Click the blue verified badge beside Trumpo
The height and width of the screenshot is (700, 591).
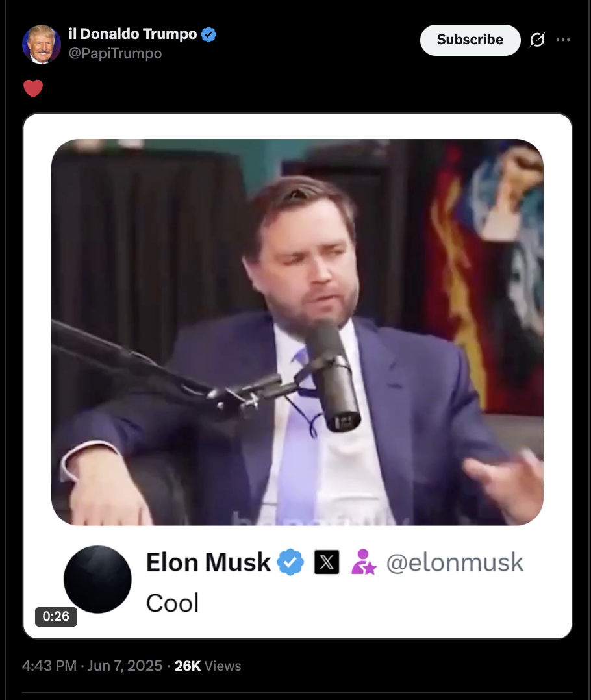[x=208, y=34]
